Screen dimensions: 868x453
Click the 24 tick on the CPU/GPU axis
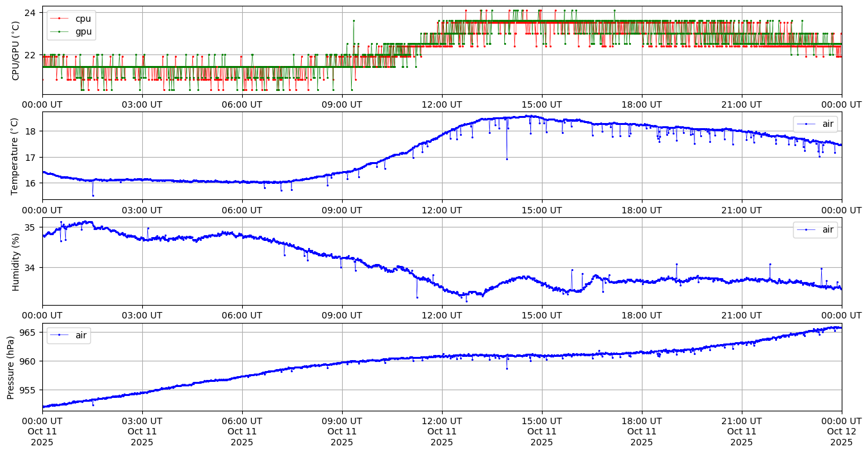tap(30, 12)
